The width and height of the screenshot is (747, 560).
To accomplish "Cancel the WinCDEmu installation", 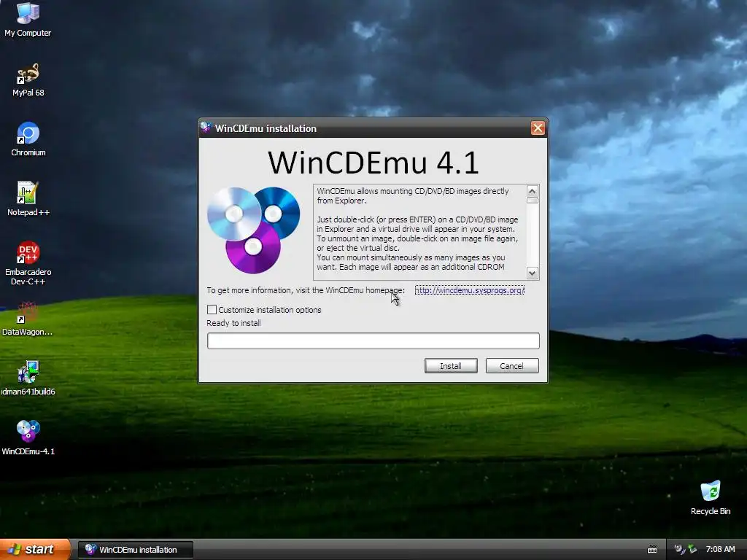I will tap(512, 366).
